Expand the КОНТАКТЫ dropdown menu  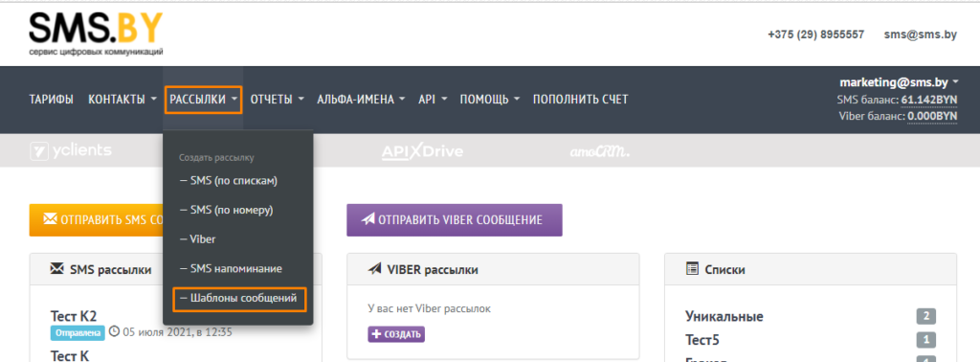(x=122, y=100)
